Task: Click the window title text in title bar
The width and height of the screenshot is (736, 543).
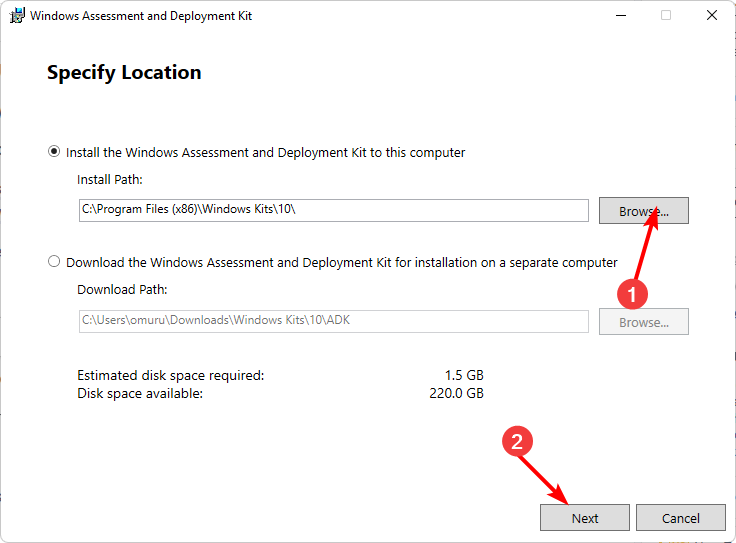Action: tap(141, 16)
